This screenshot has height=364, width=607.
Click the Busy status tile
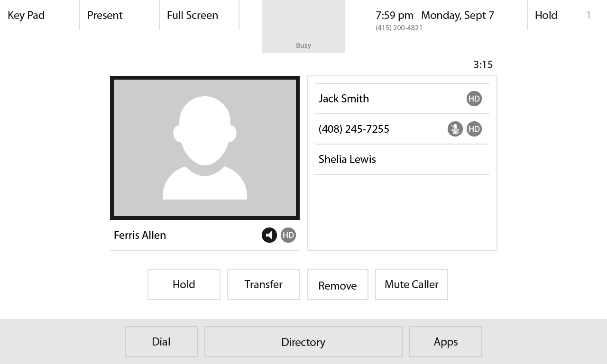click(x=303, y=27)
